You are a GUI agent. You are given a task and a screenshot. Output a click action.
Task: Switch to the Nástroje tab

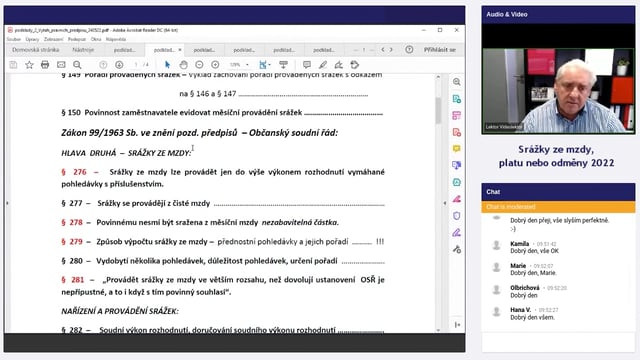[x=83, y=50]
